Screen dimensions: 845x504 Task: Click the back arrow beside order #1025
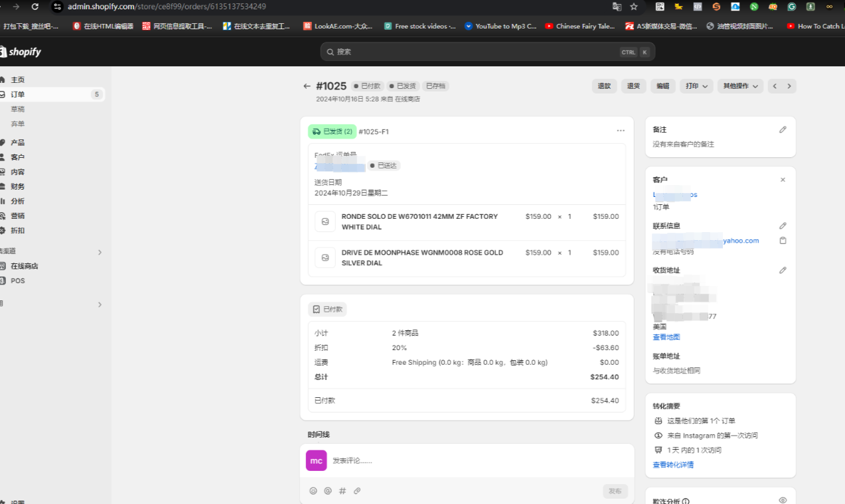[307, 86]
